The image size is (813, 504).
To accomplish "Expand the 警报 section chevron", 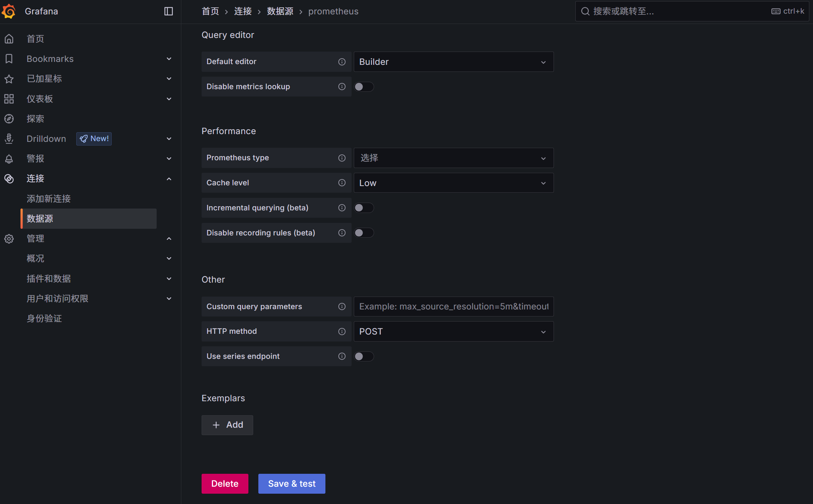I will pyautogui.click(x=169, y=159).
